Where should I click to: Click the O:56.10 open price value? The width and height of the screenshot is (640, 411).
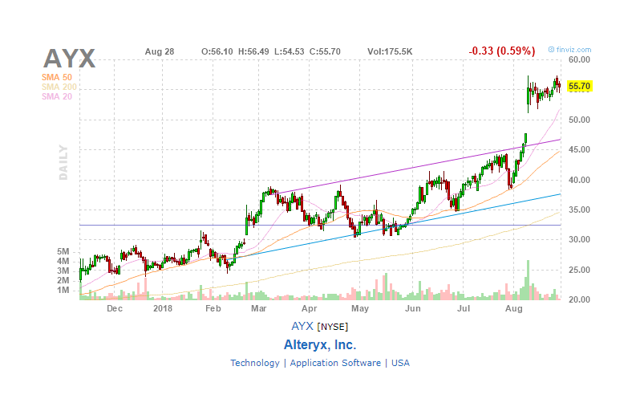click(x=217, y=52)
